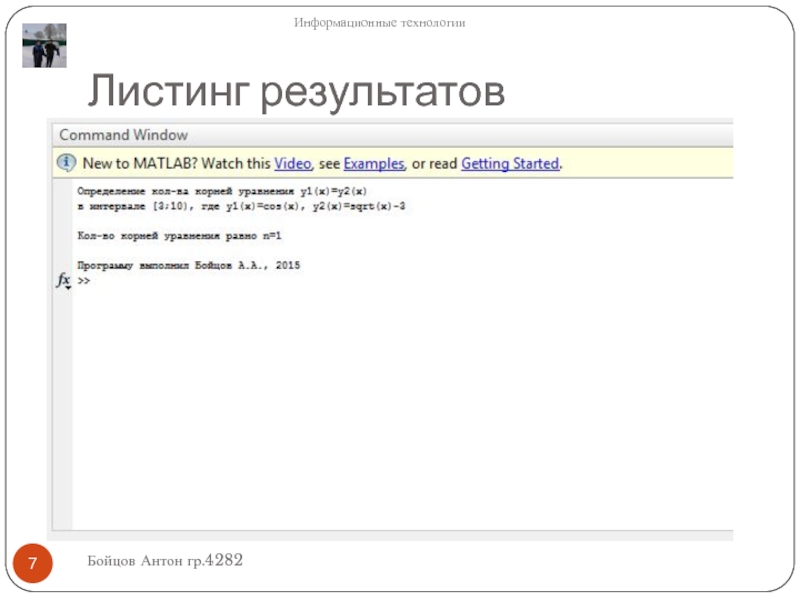Place cursor at the >> command prompt
This screenshot has width=800, height=600.
pos(84,282)
